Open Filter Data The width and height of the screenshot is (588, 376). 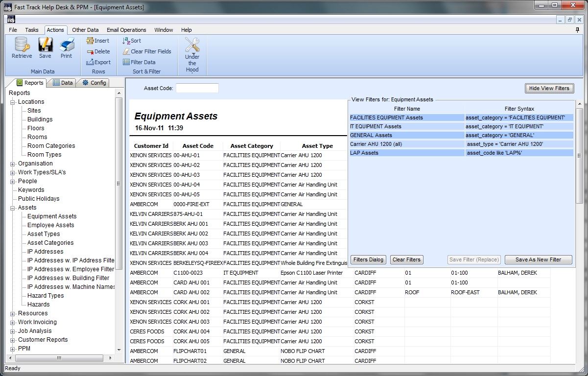[139, 62]
